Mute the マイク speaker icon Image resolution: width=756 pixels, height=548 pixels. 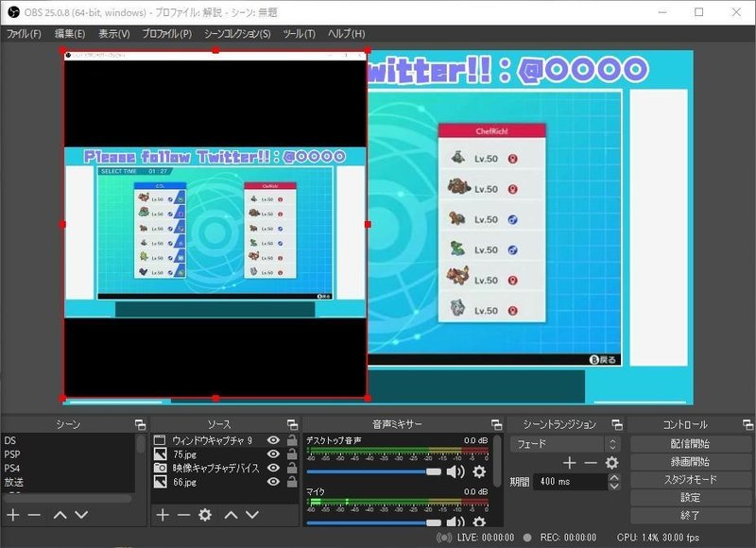pos(455,522)
